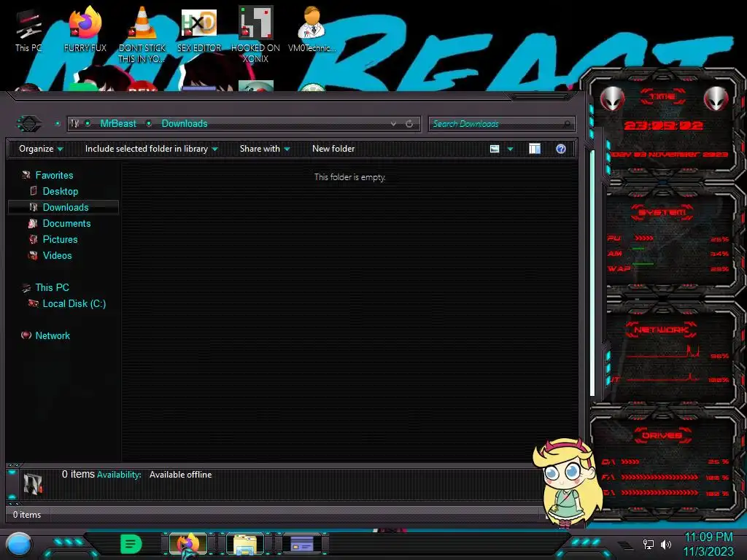Click the search magnifier icon
Viewport: 747px width, 560px height.
pyautogui.click(x=566, y=124)
